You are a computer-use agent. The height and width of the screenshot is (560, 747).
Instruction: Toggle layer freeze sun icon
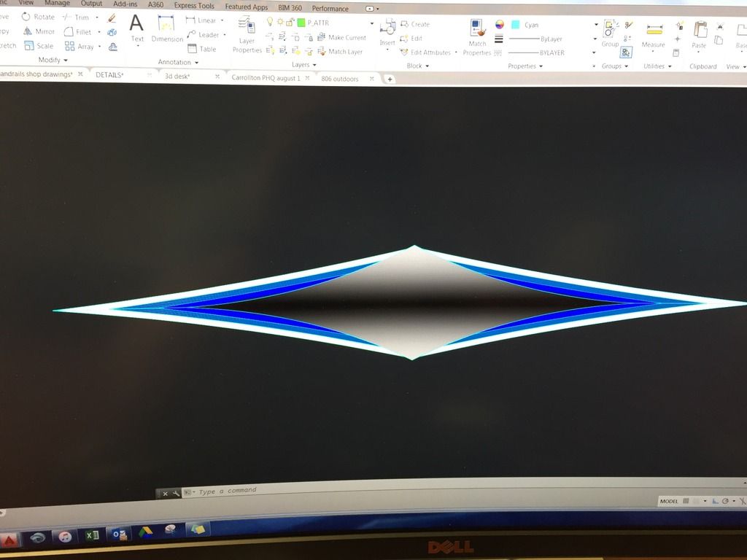[x=279, y=23]
